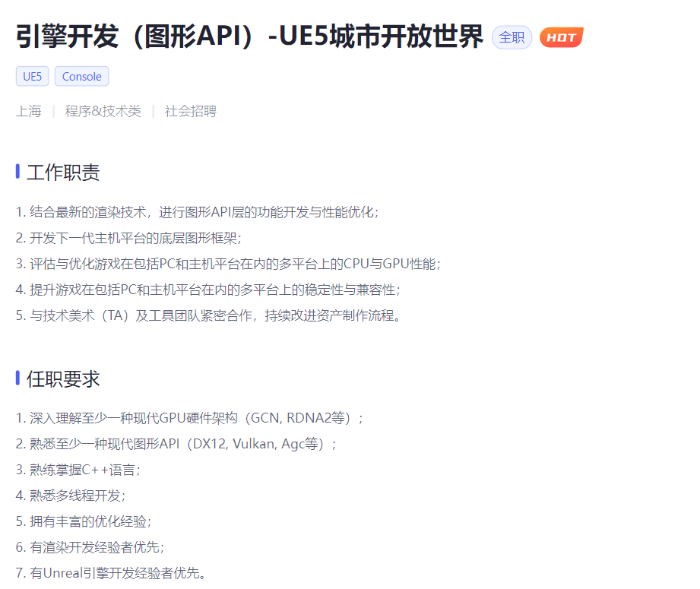Screen dimensions: 700x589
Task: Click the line 开发下一代主机平台的底层图形框架
Action: click(128, 238)
